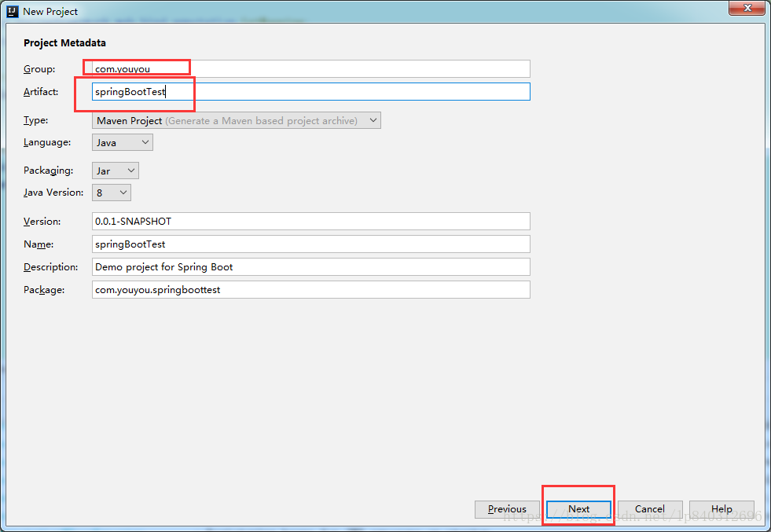Open the Packaging dropdown set to Jar

click(x=115, y=171)
